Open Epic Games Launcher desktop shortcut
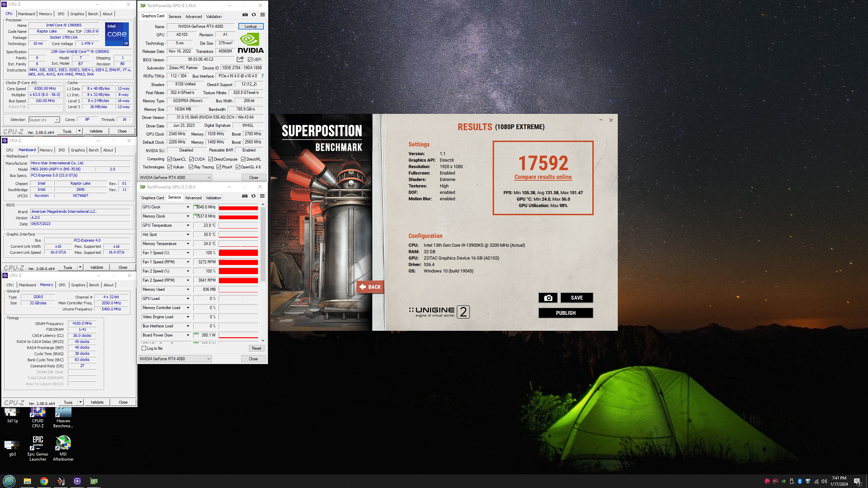 coord(38,449)
